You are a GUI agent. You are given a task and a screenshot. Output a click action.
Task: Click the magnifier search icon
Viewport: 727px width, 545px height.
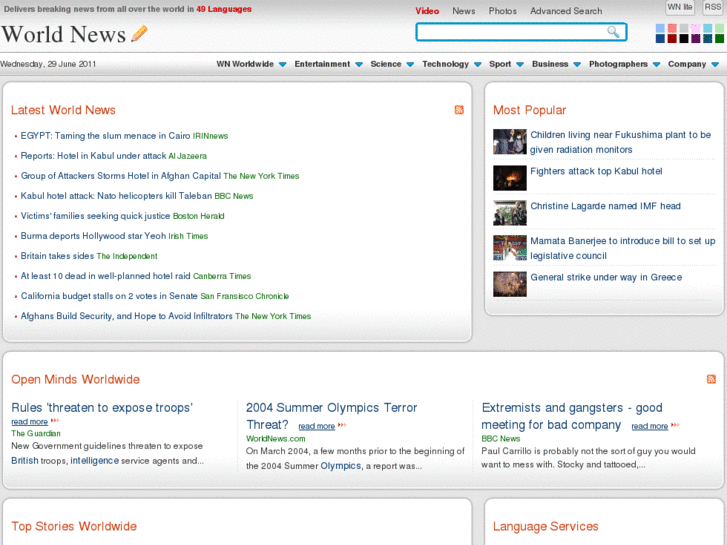(x=613, y=32)
